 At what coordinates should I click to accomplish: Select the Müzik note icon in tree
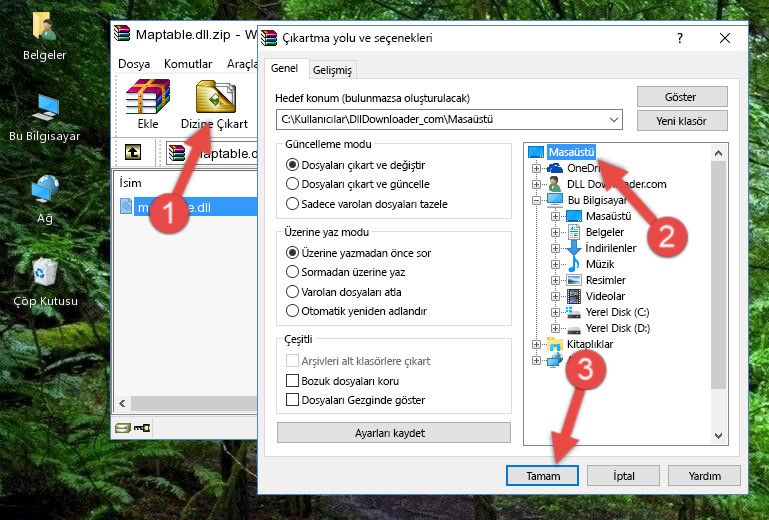(573, 264)
